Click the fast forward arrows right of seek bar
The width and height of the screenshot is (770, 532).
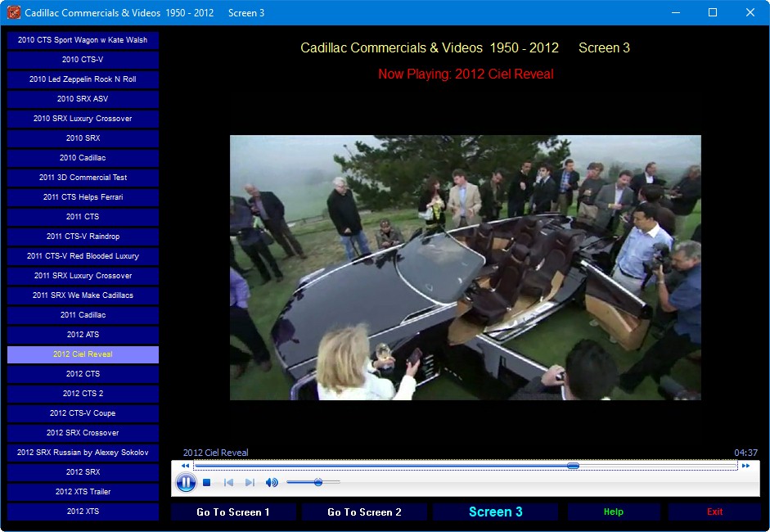tap(745, 466)
